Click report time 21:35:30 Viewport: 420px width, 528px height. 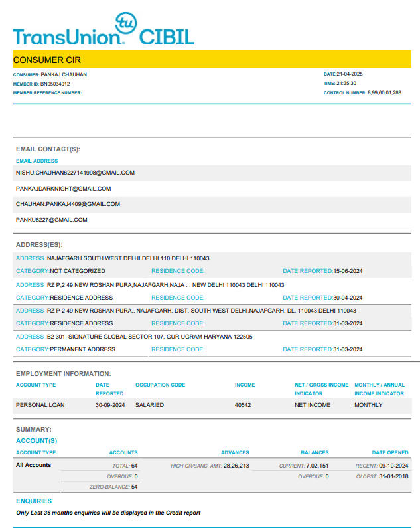coord(346,83)
